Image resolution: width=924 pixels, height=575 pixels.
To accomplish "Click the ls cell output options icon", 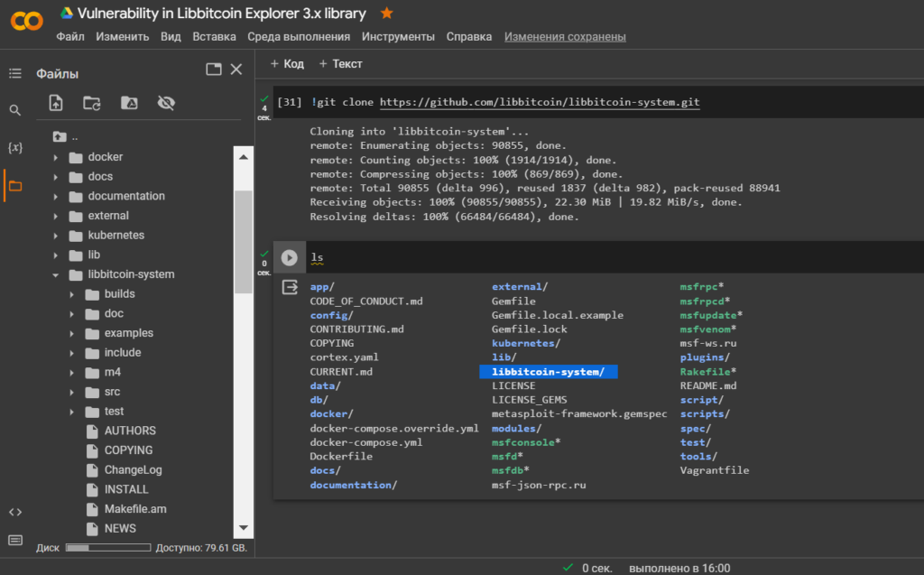I will point(290,287).
